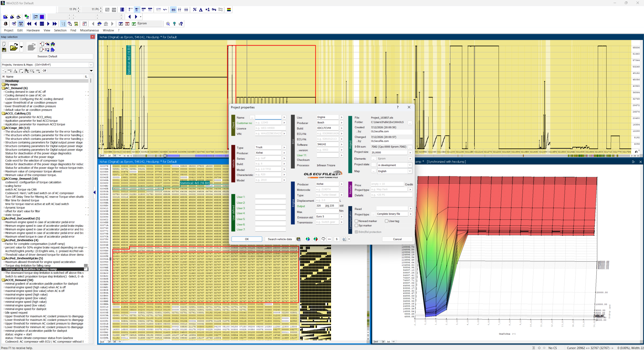Click the green P icon beside Eprom
Screen dimensions: 644x350
[134, 24]
